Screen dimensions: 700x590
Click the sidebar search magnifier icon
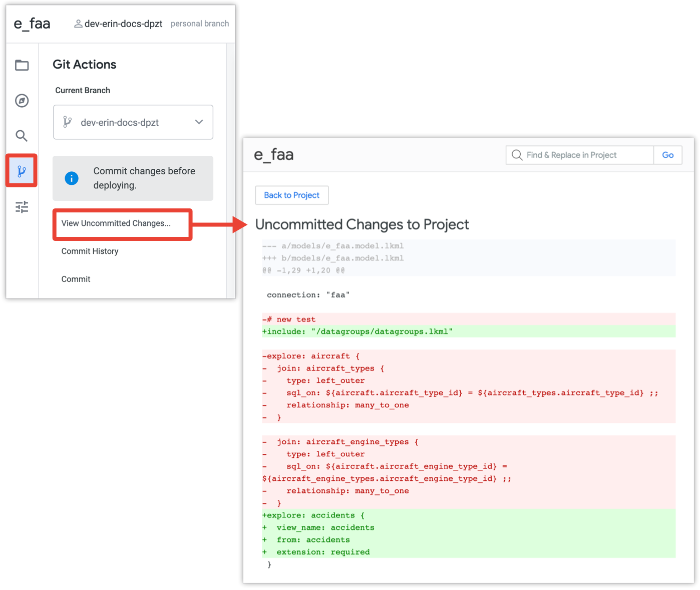22,136
